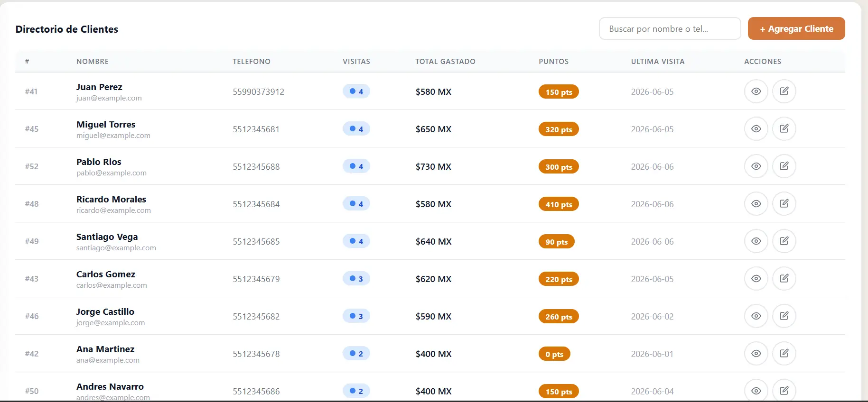This screenshot has height=402, width=868.
Task: Select the name Pablo Rios
Action: coord(99,162)
